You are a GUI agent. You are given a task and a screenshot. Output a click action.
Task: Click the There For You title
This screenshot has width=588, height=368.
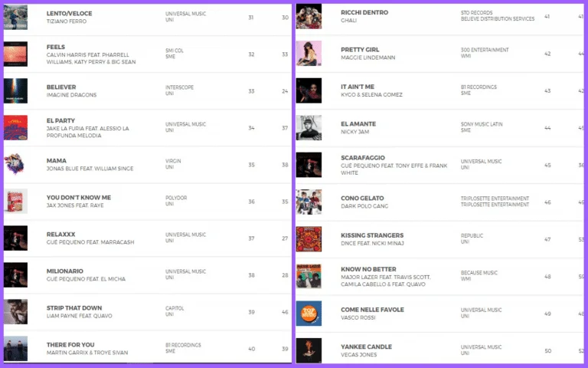[x=71, y=345]
